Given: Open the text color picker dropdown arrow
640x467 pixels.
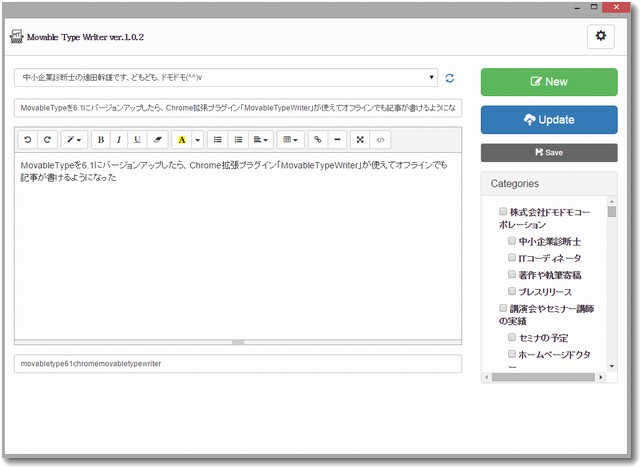Looking at the screenshot, I should [x=198, y=140].
